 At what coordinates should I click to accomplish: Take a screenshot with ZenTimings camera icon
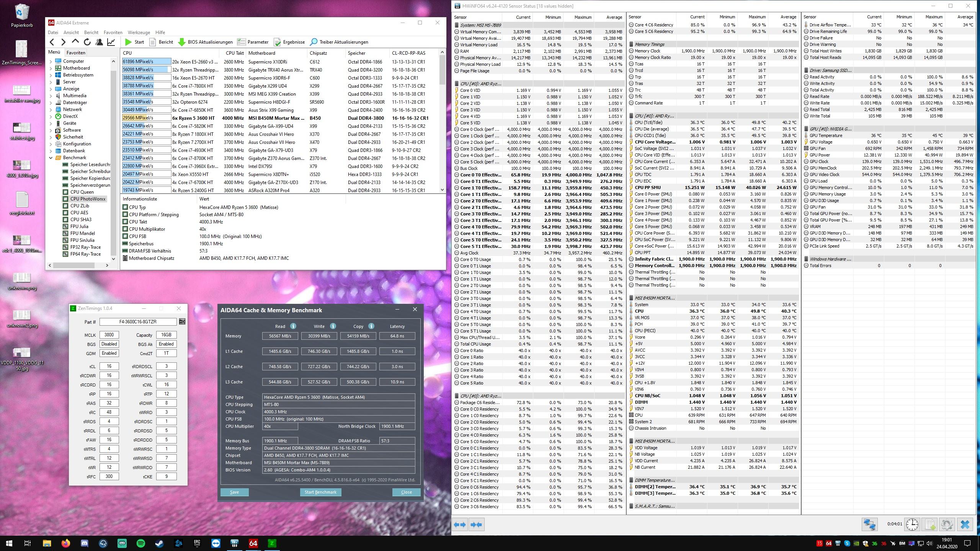tap(182, 321)
